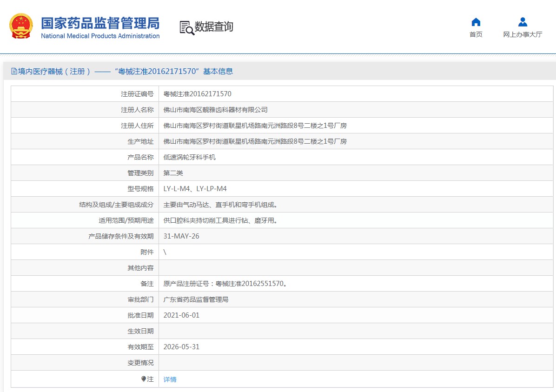
Task: Click the national emblem logo
Action: click(x=21, y=26)
